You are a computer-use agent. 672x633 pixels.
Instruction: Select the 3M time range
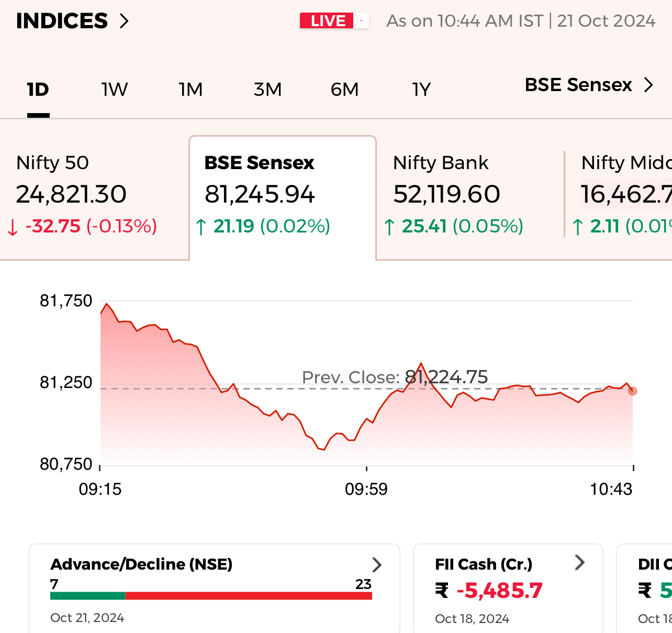267,90
